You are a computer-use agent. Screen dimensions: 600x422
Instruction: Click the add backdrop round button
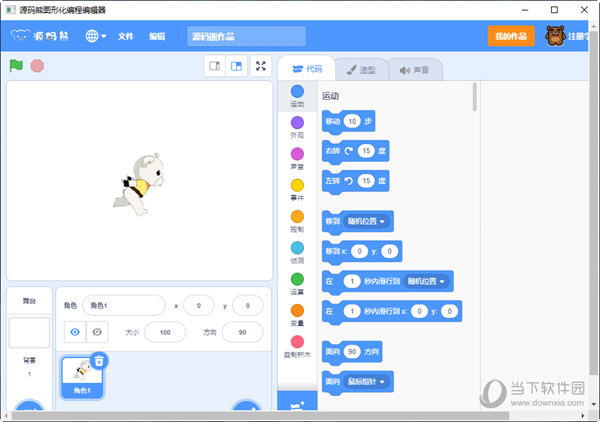pyautogui.click(x=29, y=406)
